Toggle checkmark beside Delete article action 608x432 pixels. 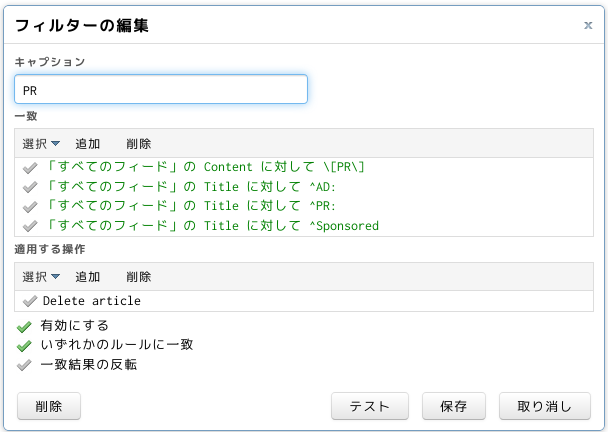[x=30, y=301]
